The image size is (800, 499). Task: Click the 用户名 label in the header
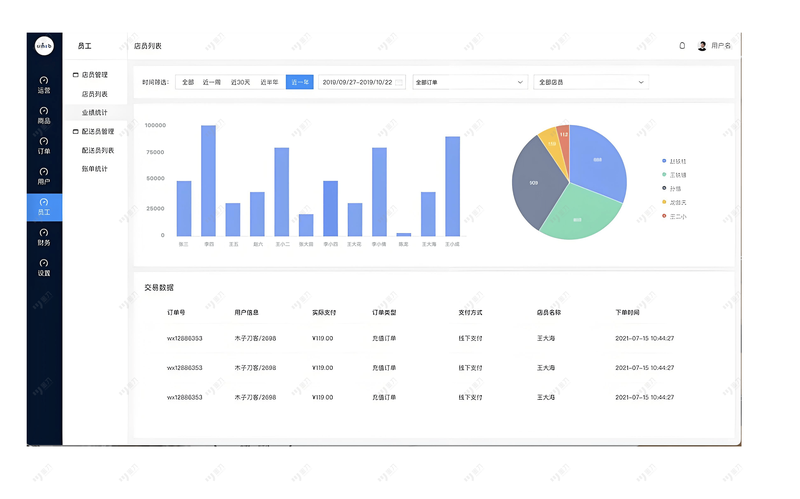point(721,46)
